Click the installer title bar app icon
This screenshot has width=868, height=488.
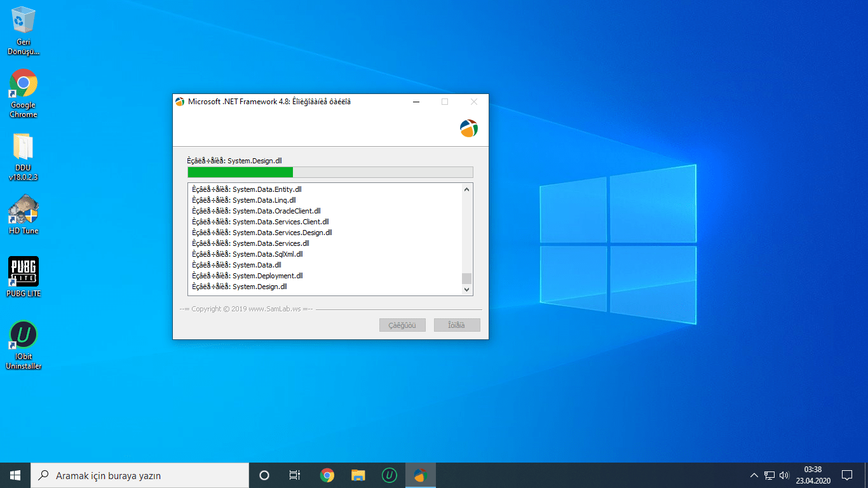tap(180, 102)
